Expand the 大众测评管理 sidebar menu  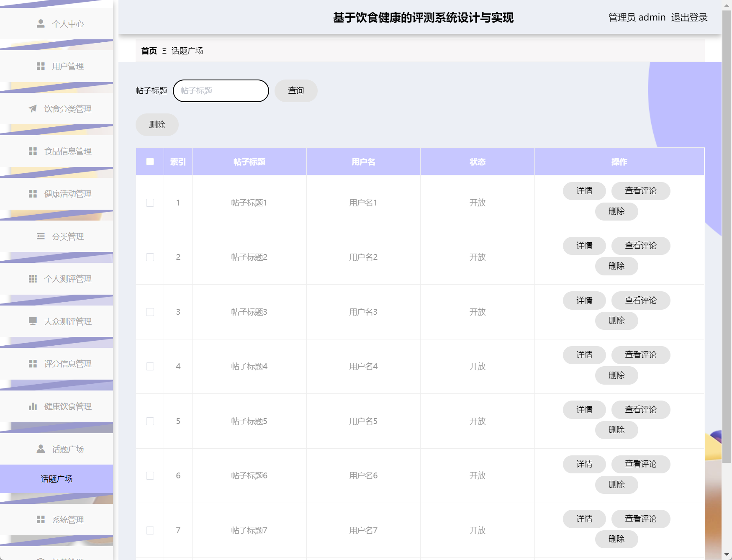[x=57, y=321]
